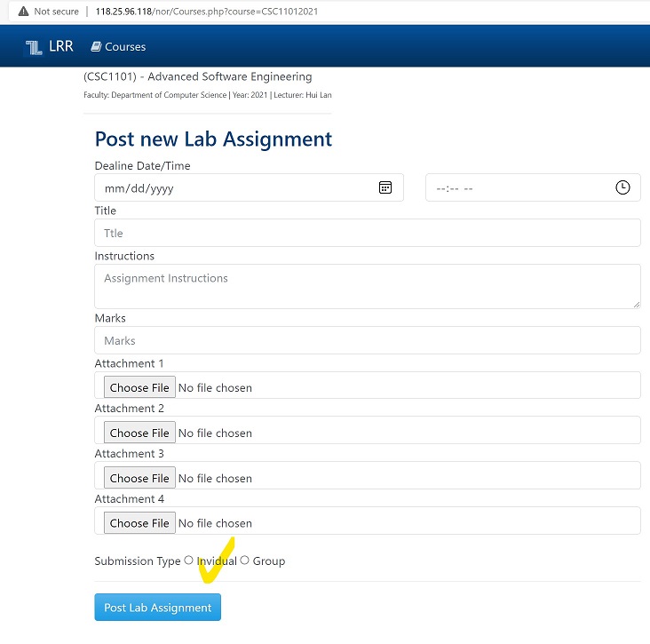
Task: Click the LRR logo icon
Action: pos(34,47)
